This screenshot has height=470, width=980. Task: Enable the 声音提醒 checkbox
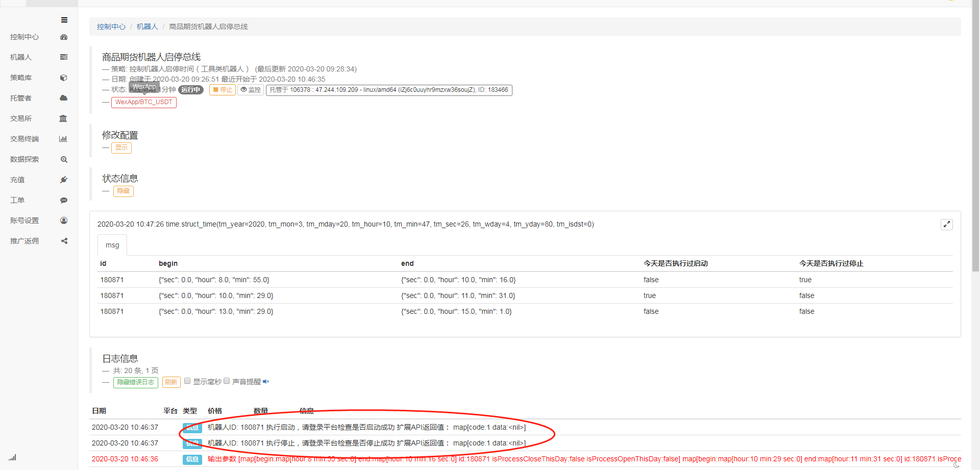click(227, 381)
